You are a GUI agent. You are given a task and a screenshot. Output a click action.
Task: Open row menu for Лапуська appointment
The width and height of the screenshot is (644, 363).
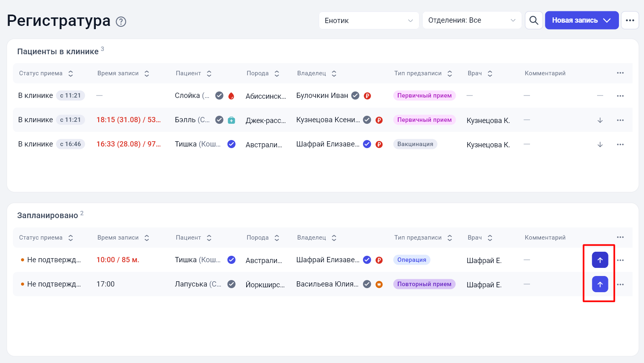pos(620,284)
